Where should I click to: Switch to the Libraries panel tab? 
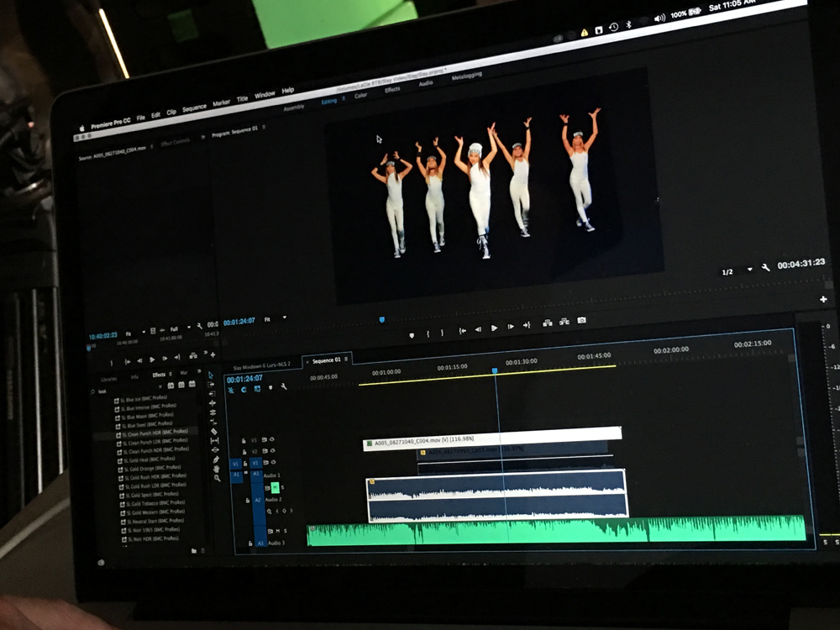[x=108, y=379]
